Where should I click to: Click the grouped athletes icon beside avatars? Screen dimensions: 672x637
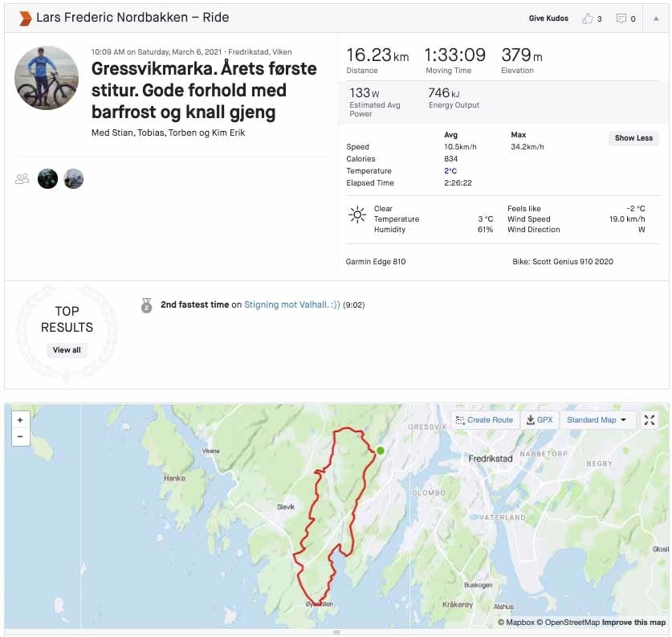21,178
